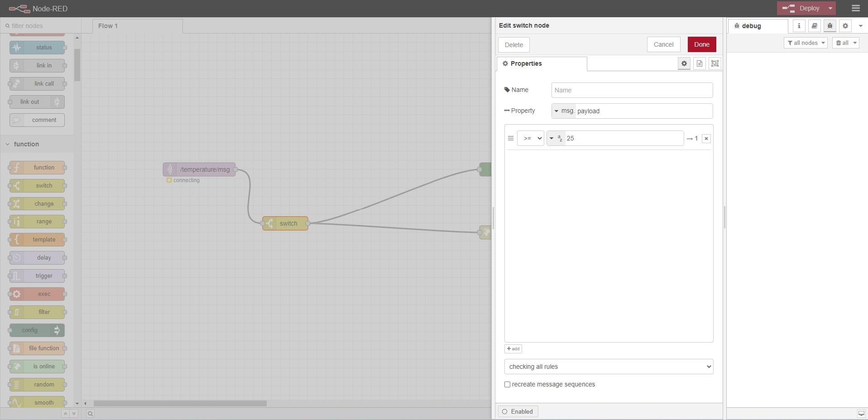The width and height of the screenshot is (868, 420).
Task: Select the link out palette node
Action: pos(37,102)
